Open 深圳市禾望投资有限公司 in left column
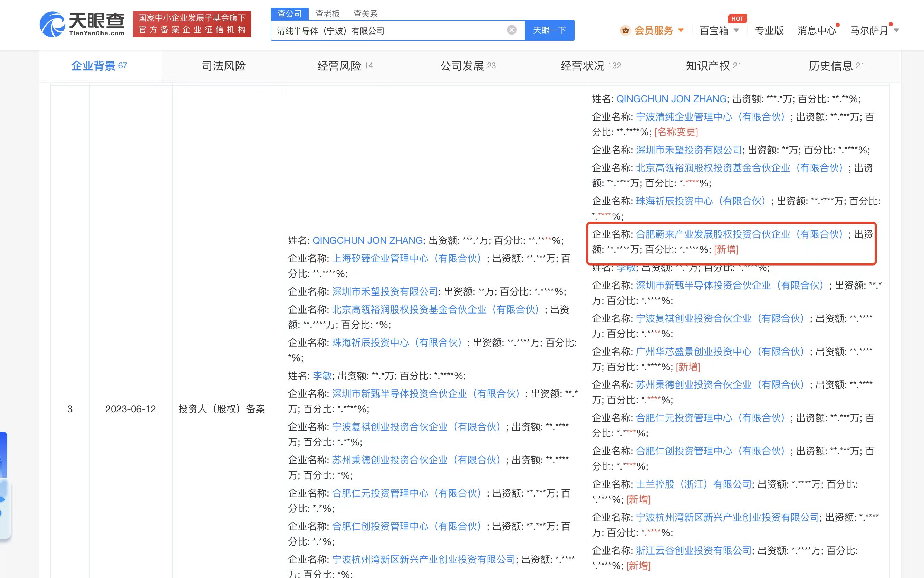 (385, 292)
